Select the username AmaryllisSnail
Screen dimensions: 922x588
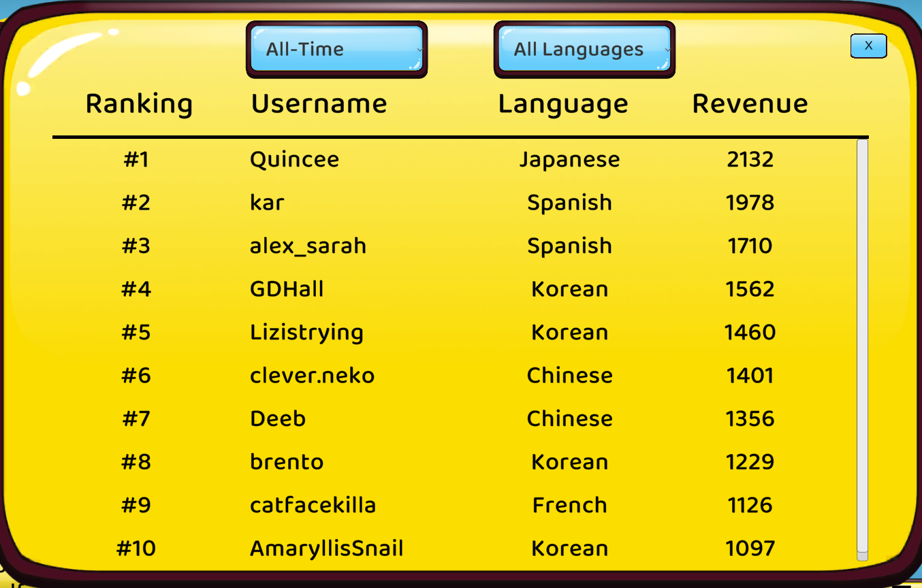[x=326, y=549]
